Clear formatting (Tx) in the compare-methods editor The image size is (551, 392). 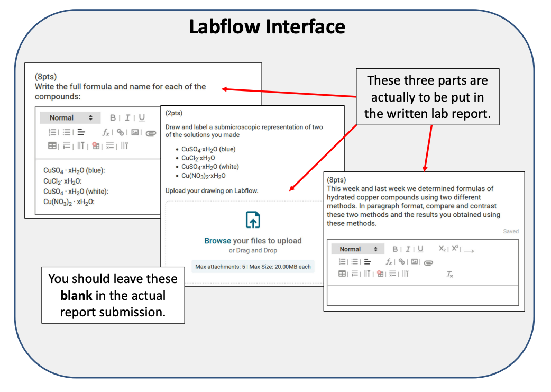pyautogui.click(x=449, y=274)
